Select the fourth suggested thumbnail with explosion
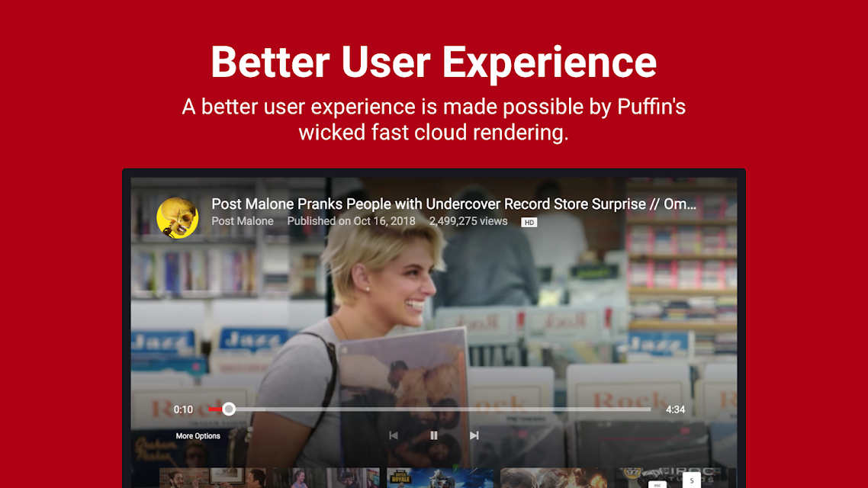This screenshot has height=488, width=868. pos(554,478)
